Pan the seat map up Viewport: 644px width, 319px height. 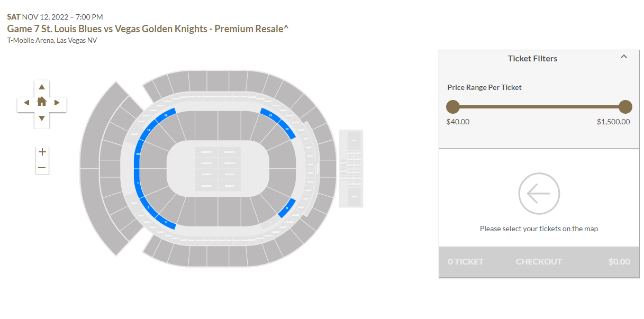point(42,87)
